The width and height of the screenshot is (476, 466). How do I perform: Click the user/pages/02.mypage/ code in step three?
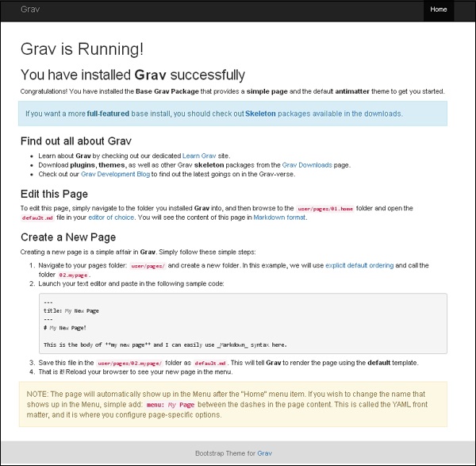pos(131,363)
